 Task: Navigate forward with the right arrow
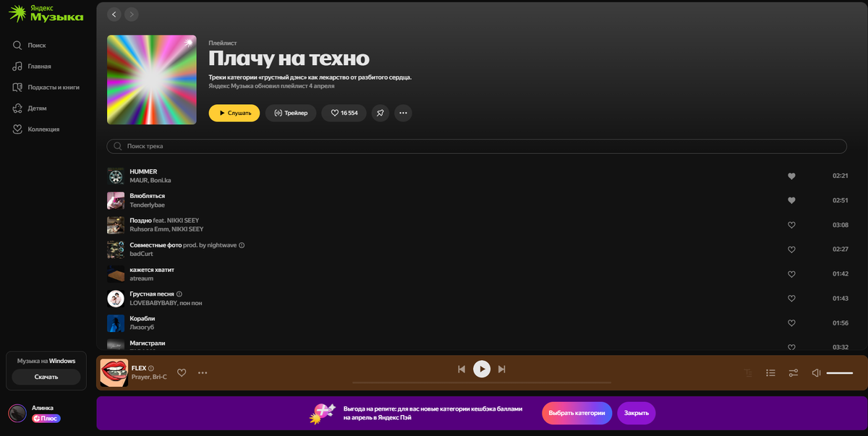(131, 14)
